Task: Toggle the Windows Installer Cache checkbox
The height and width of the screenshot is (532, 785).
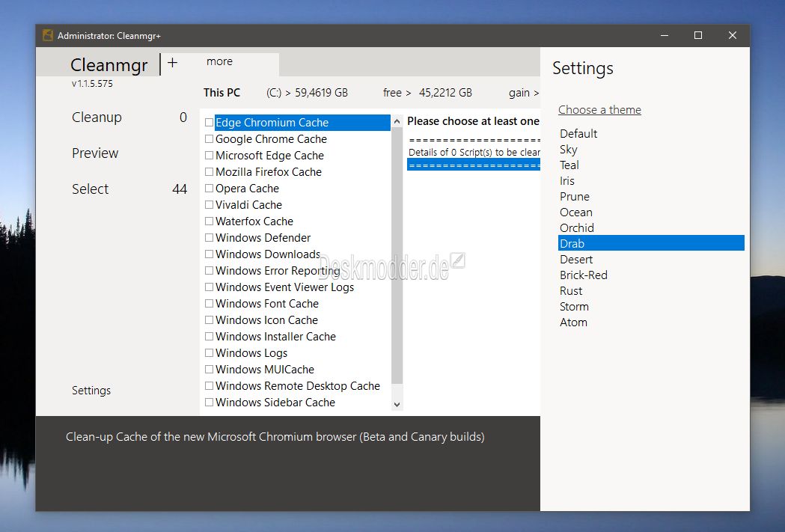Action: pos(210,337)
